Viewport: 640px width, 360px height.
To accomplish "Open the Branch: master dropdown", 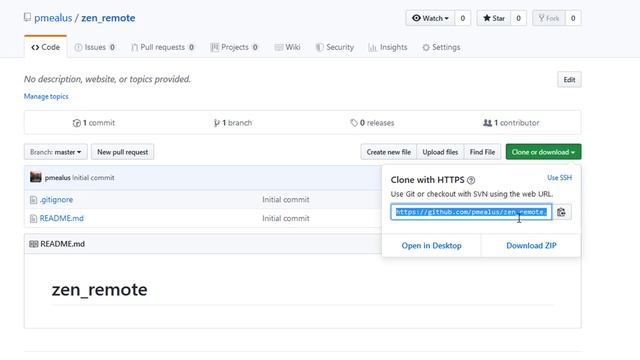I will click(56, 152).
